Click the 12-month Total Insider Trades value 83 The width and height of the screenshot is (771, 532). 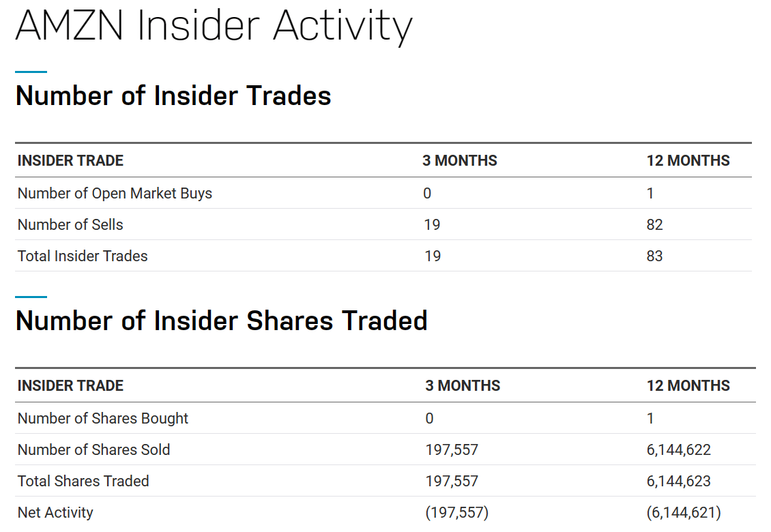click(654, 256)
